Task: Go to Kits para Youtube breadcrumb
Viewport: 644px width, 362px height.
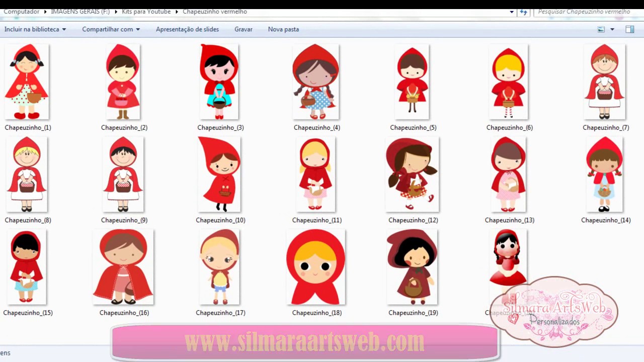Action: tap(146, 12)
